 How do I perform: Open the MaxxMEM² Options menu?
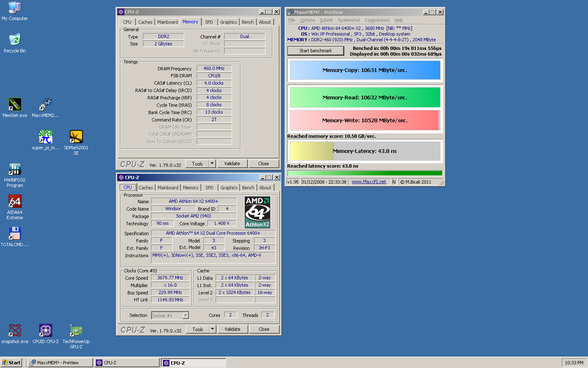tap(307, 20)
